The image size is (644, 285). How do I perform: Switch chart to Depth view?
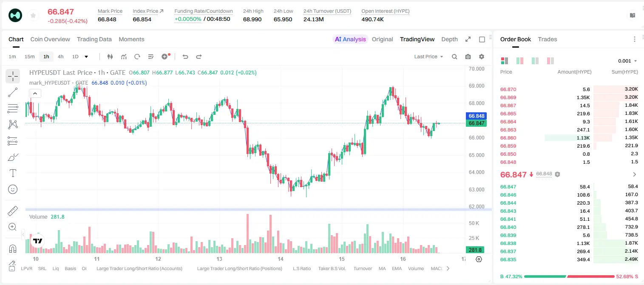(x=449, y=39)
